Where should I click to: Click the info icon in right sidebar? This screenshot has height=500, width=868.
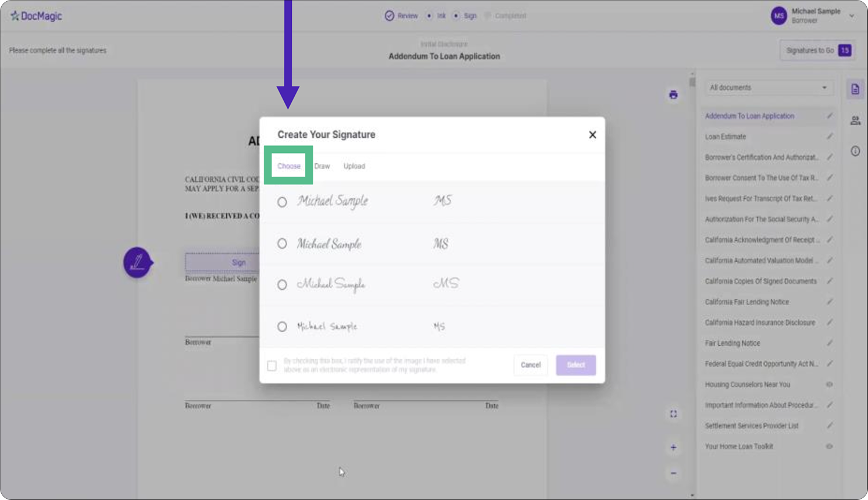coord(855,151)
